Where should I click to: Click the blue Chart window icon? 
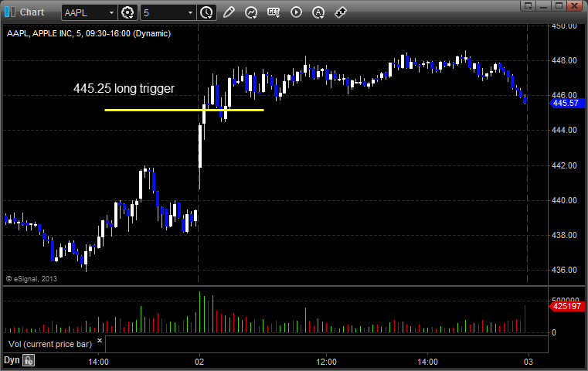pyautogui.click(x=10, y=12)
